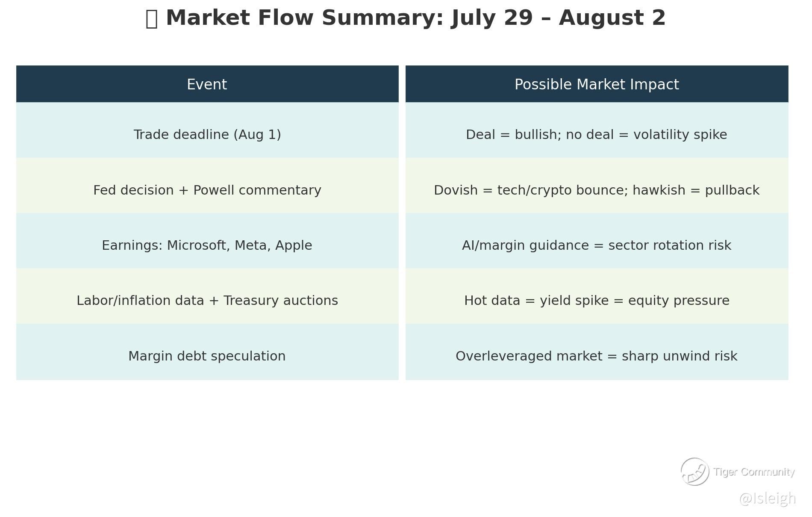Screen dimensions: 812x517
Task: Select the July 29 – August 2 date range
Action: [559, 18]
